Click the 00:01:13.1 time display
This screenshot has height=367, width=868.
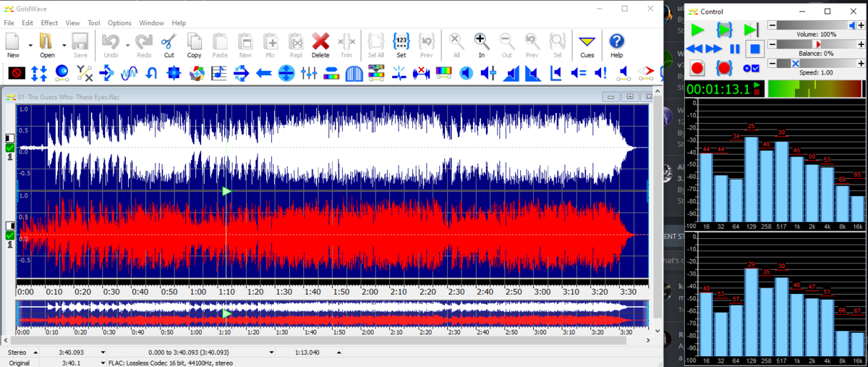tap(718, 88)
